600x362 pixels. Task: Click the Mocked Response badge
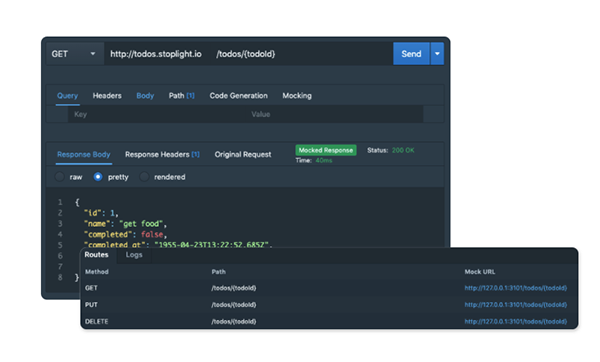coord(326,150)
